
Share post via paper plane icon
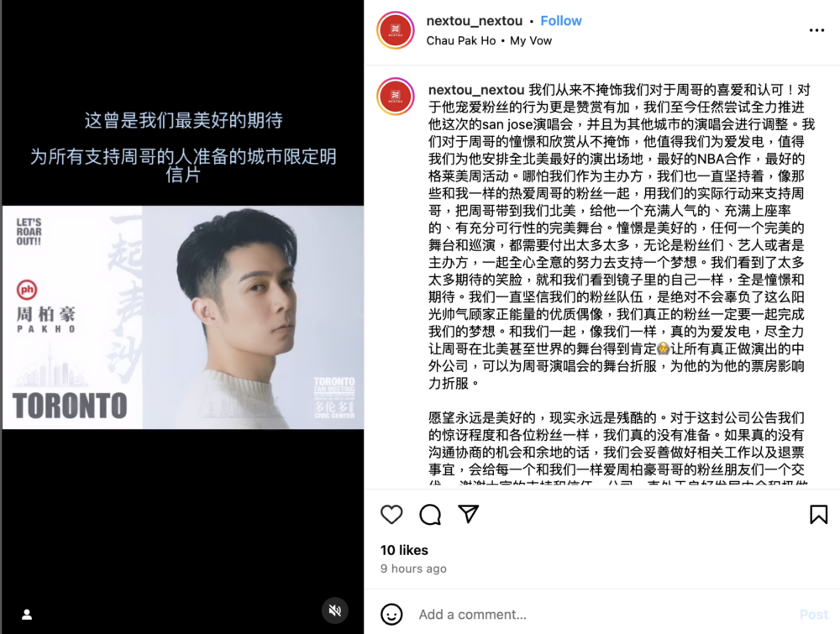point(468,514)
